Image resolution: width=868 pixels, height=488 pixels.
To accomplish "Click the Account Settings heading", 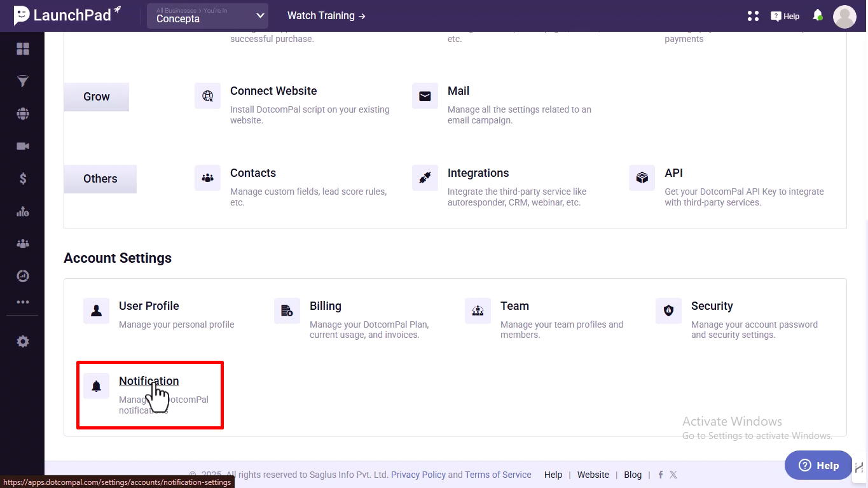I will click(118, 258).
